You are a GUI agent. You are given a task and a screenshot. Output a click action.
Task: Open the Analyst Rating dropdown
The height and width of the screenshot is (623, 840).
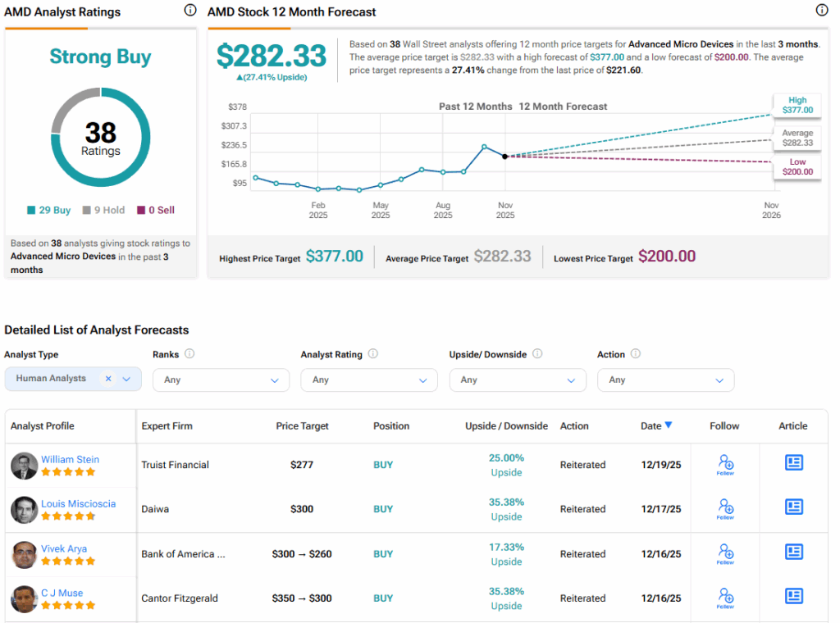coord(369,380)
